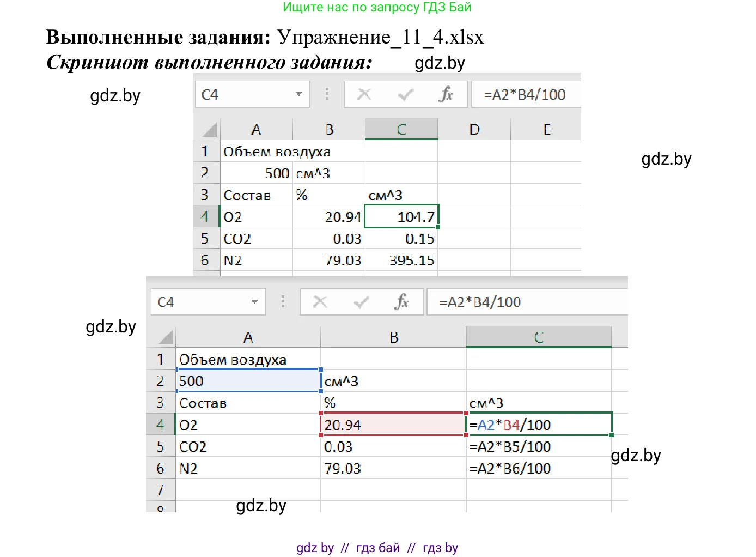Screen dimensions: 756x557
Task: Select cell containing 395.15 in upper spreadsheet
Action: tap(401, 261)
